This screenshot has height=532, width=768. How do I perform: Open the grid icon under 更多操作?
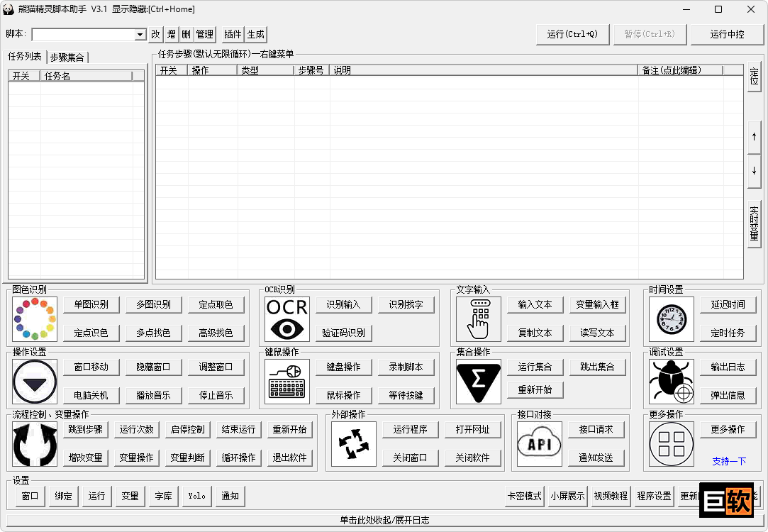(x=671, y=444)
